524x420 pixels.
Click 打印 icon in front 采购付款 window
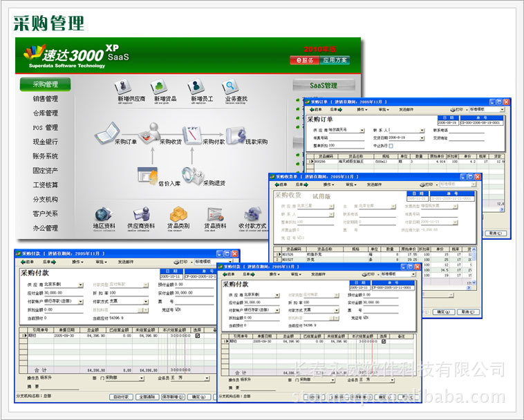tap(369, 274)
